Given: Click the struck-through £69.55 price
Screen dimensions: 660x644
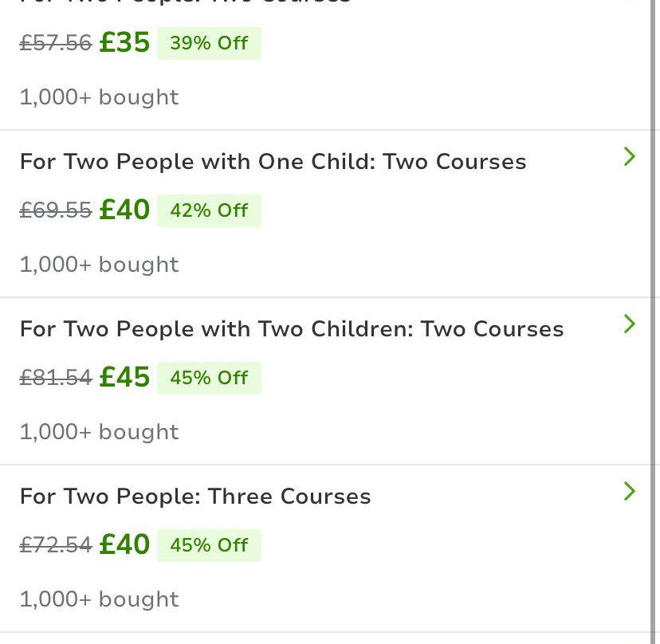Looking at the screenshot, I should (x=56, y=211).
